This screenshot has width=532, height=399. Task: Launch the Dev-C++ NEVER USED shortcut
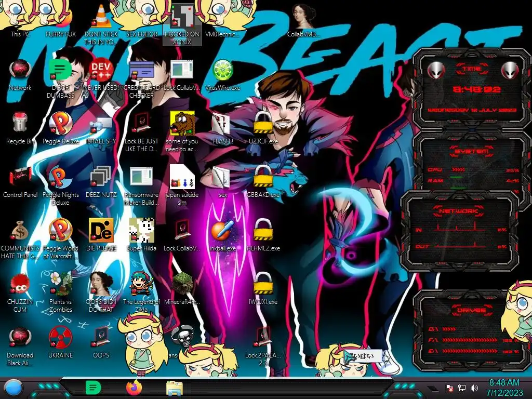coord(101,75)
